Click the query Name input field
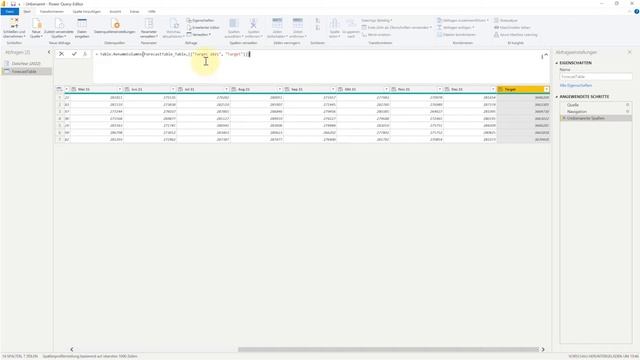 click(x=596, y=77)
